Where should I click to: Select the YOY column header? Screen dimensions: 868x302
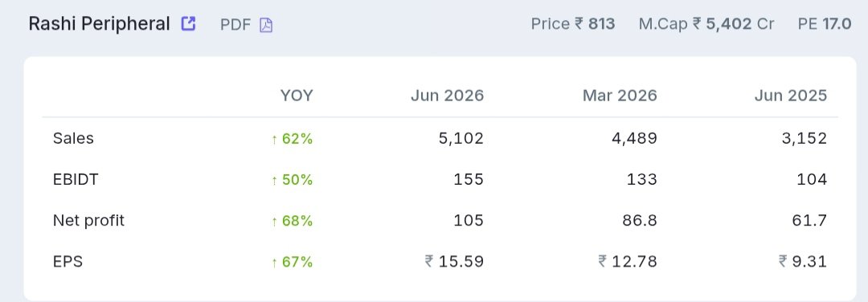(x=297, y=96)
